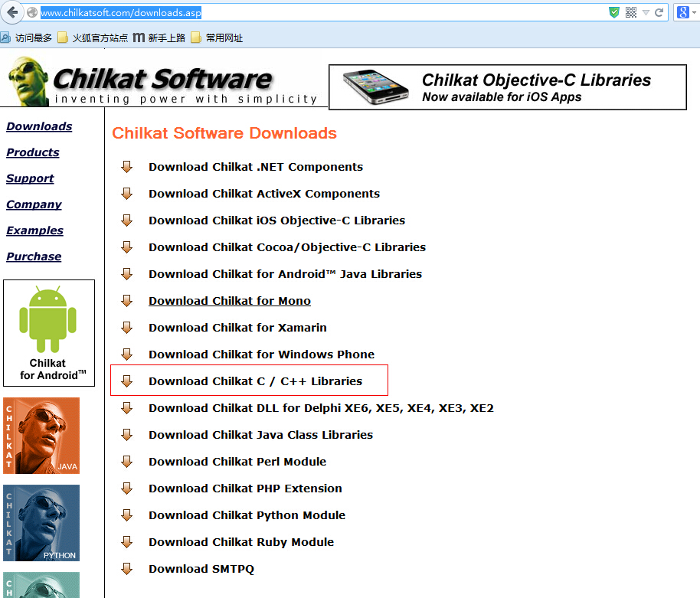This screenshot has width=700, height=598.
Task: Open Download Chilkat Cocoa/Objective-C Libraries
Action: pyautogui.click(x=287, y=247)
